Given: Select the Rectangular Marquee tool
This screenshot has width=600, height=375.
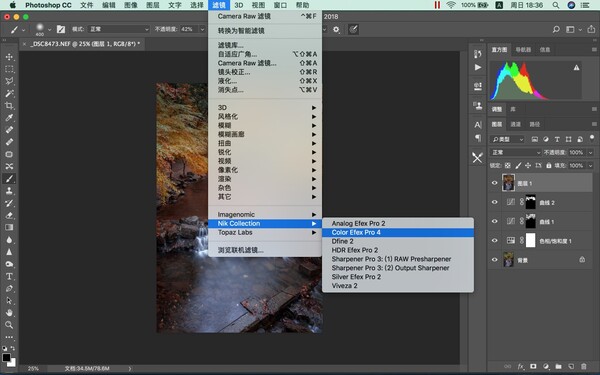Looking at the screenshot, I should click(x=9, y=69).
